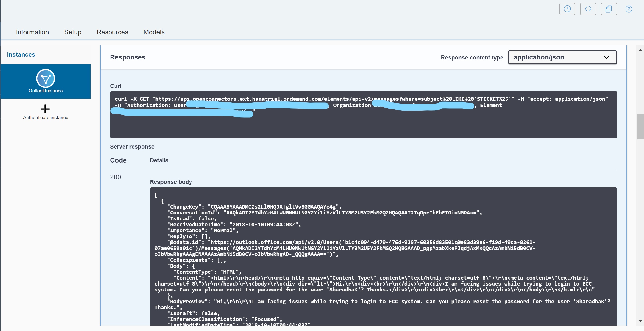Switch to the Information tab

pos(32,32)
